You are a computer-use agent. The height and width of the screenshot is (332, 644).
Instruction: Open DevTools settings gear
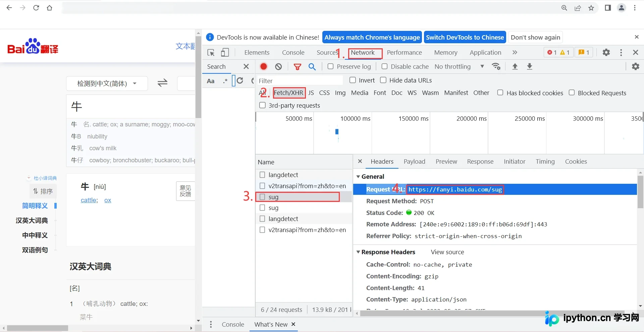click(x=606, y=52)
